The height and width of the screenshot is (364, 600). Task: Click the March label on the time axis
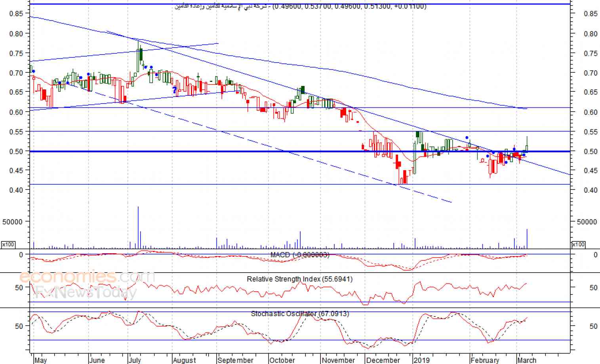pyautogui.click(x=527, y=360)
